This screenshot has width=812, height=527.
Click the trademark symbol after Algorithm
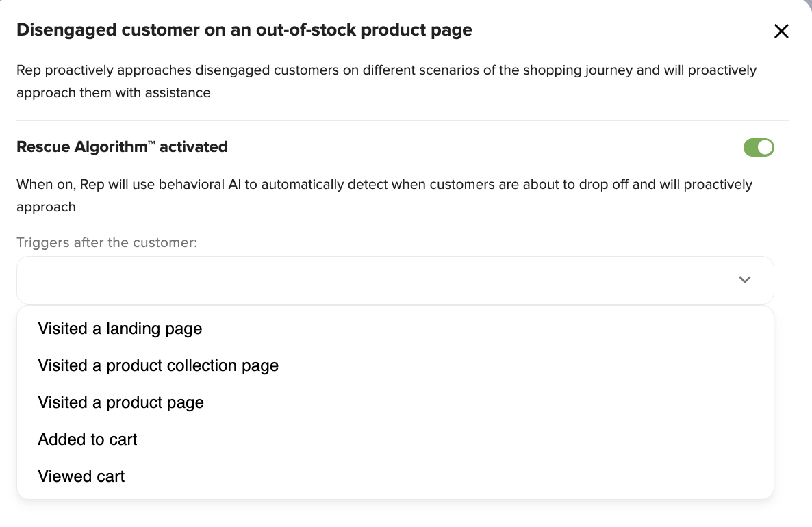coord(151,143)
